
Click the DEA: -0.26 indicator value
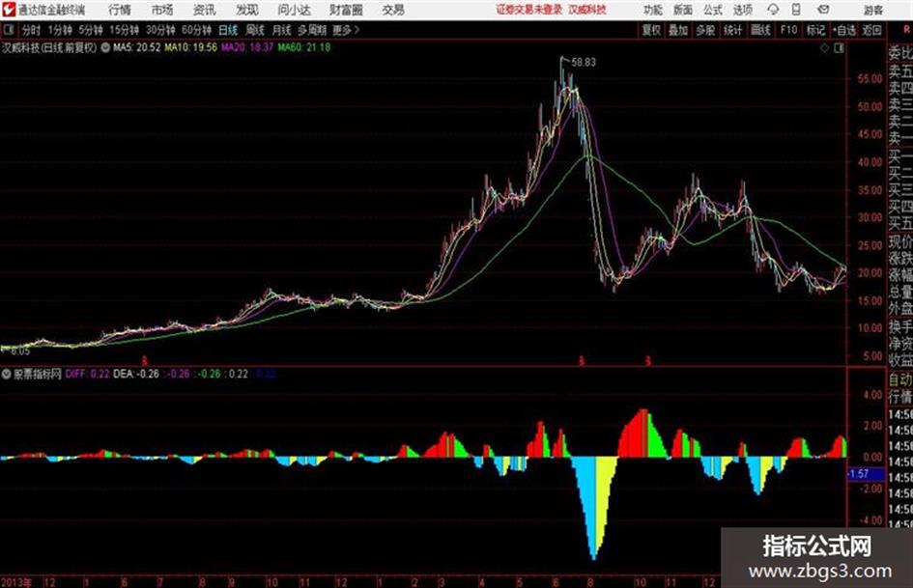136,374
